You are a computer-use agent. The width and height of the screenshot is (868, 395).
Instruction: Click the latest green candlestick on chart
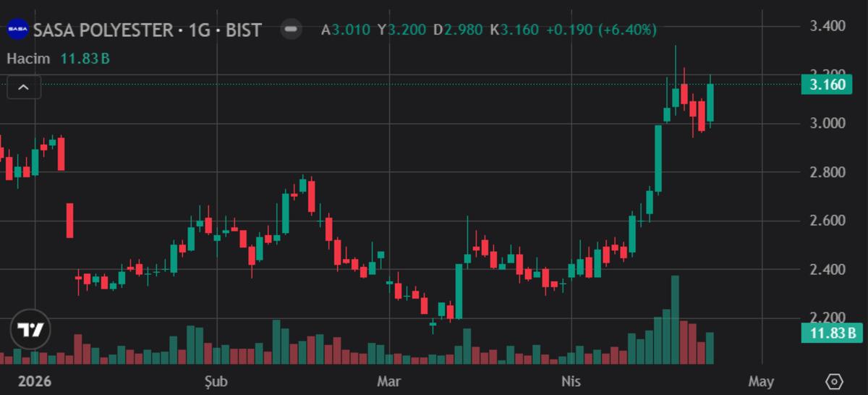(710, 103)
